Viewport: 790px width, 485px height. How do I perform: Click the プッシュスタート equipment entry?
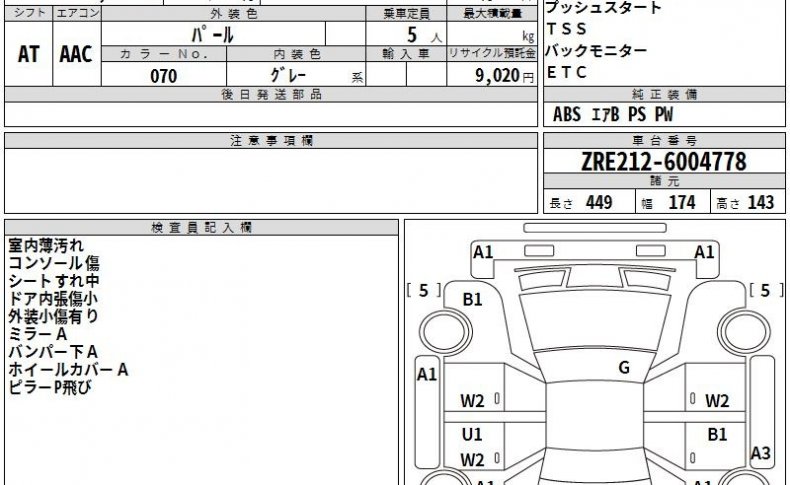click(x=603, y=8)
